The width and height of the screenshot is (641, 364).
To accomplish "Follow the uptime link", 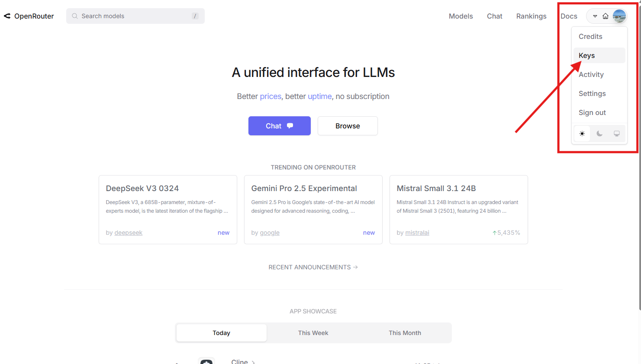I will pos(320,96).
